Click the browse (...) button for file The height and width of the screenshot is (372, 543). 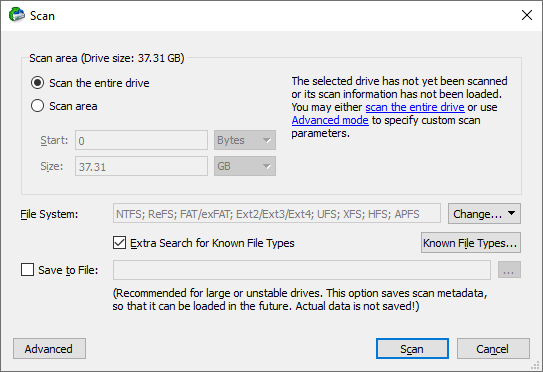click(x=509, y=270)
